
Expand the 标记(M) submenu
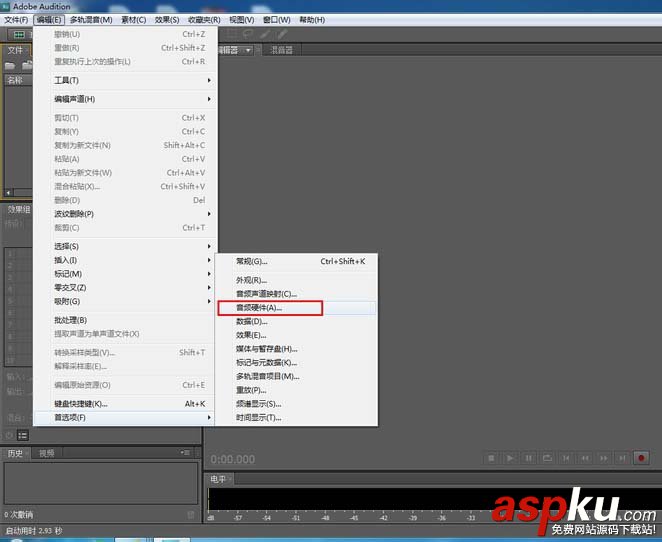point(125,274)
